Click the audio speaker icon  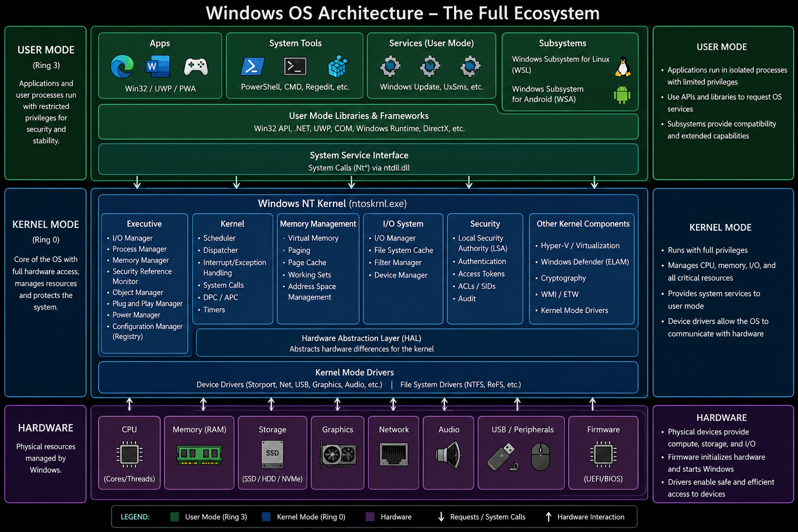448,455
